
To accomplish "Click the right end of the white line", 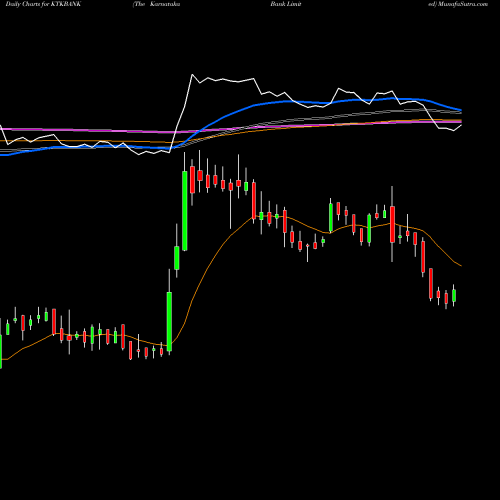I will click(461, 125).
